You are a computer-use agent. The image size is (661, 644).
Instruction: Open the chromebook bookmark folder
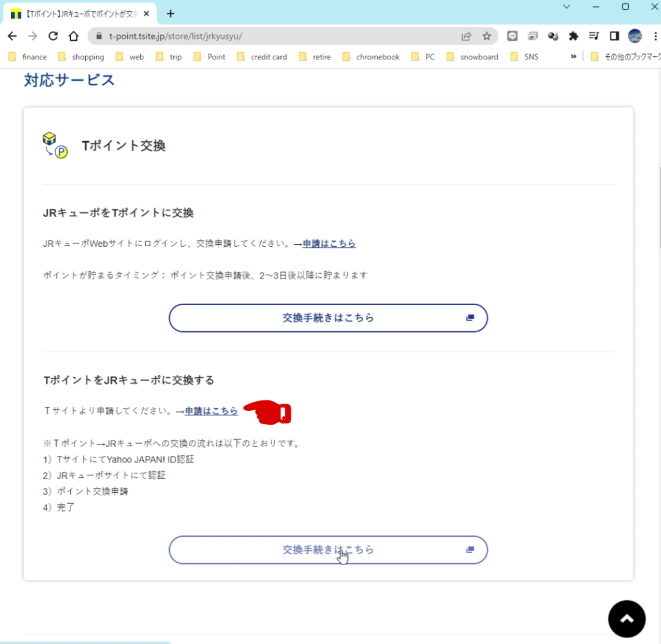(371, 56)
